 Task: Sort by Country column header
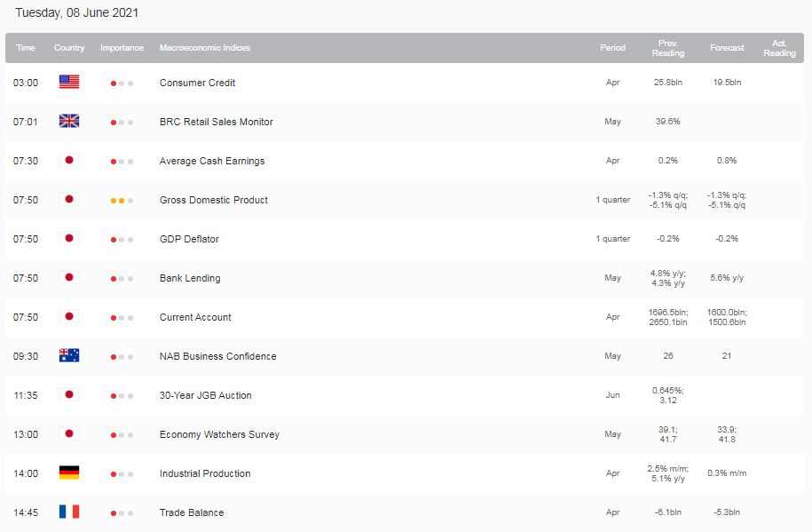point(69,48)
